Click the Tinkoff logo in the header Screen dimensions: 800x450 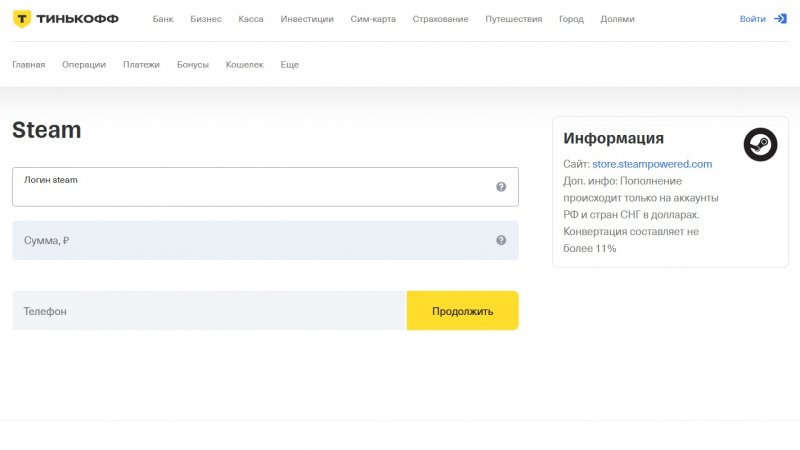click(65, 19)
